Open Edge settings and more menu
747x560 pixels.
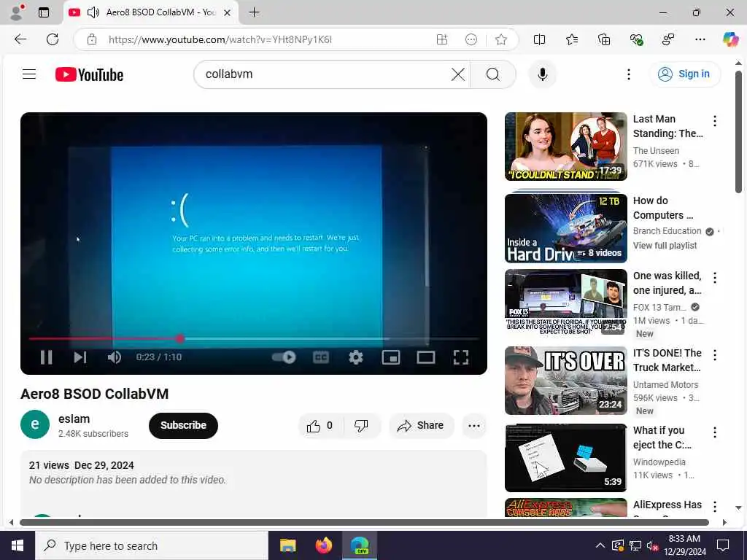pyautogui.click(x=700, y=39)
